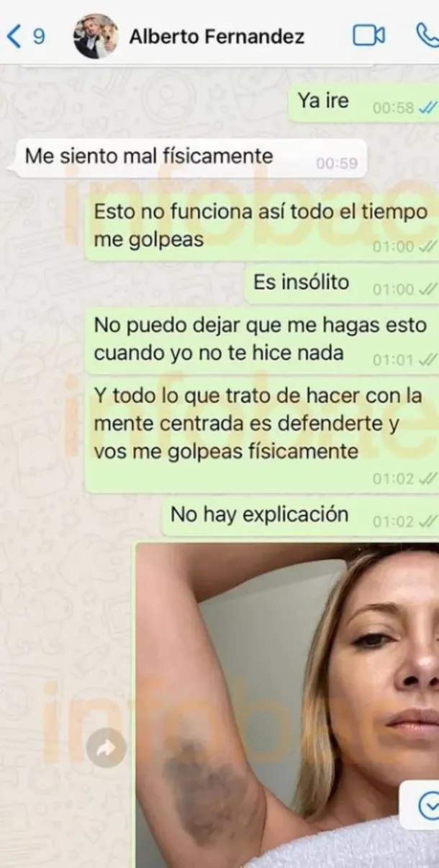The width and height of the screenshot is (439, 868).
Task: Open contact info for Alberto Fernandez
Action: (x=216, y=36)
